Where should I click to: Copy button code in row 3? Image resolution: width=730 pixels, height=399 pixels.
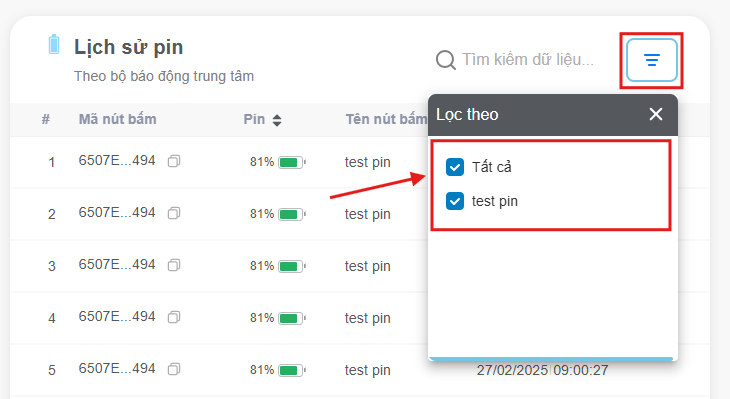pos(174,265)
